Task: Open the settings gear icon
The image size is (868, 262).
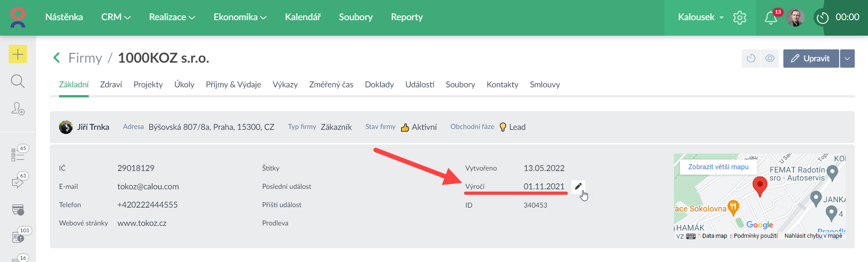Action: click(x=739, y=18)
